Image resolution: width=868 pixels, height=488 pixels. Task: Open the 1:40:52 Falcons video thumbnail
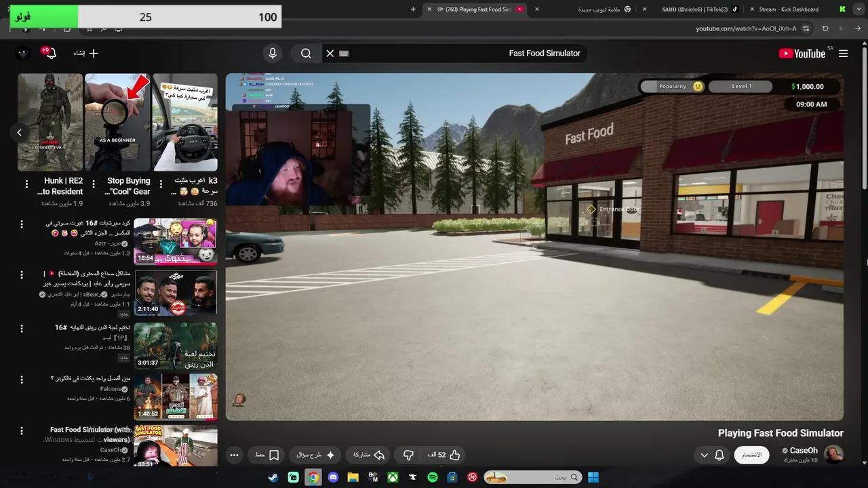click(x=176, y=396)
